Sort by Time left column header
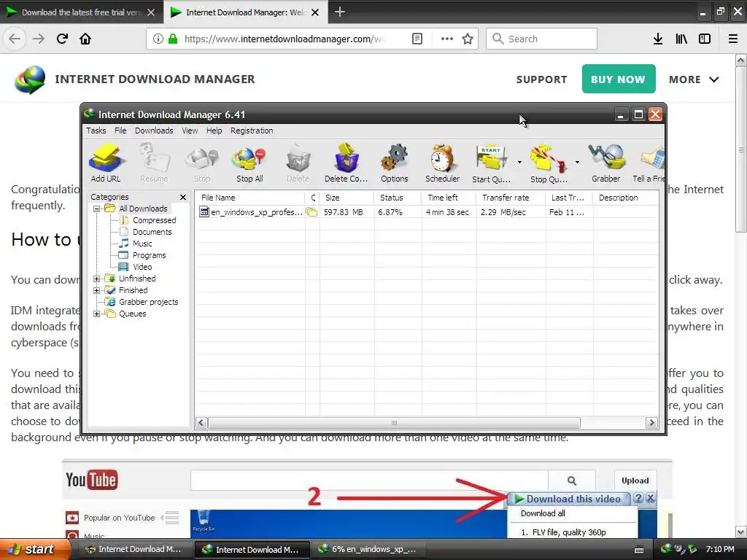Image resolution: width=747 pixels, height=560 pixels. point(449,198)
